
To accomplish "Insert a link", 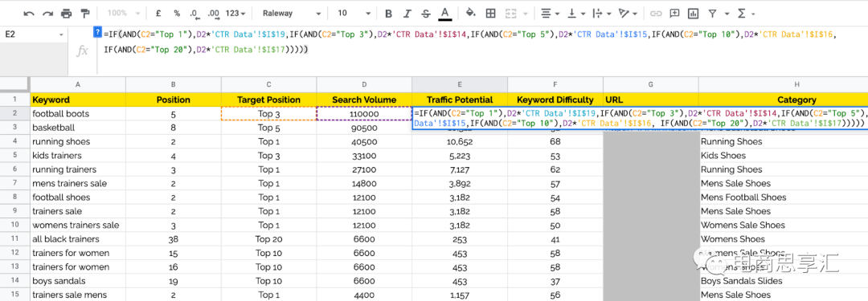I will click(656, 14).
